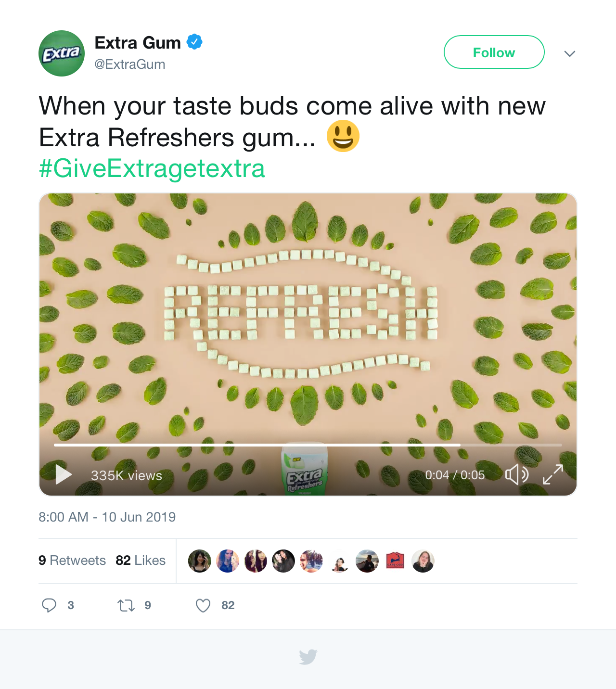The width and height of the screenshot is (616, 689).
Task: Seek on the video progress bar
Action: coord(308,445)
